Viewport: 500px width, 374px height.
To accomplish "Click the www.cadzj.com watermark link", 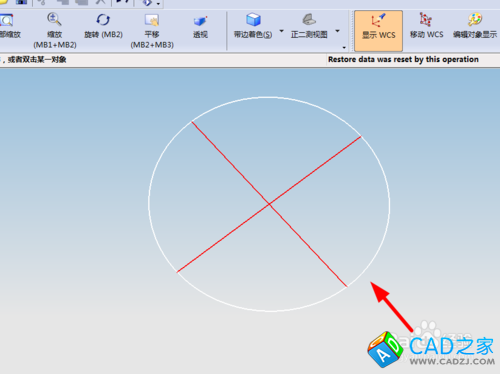I will [452, 361].
